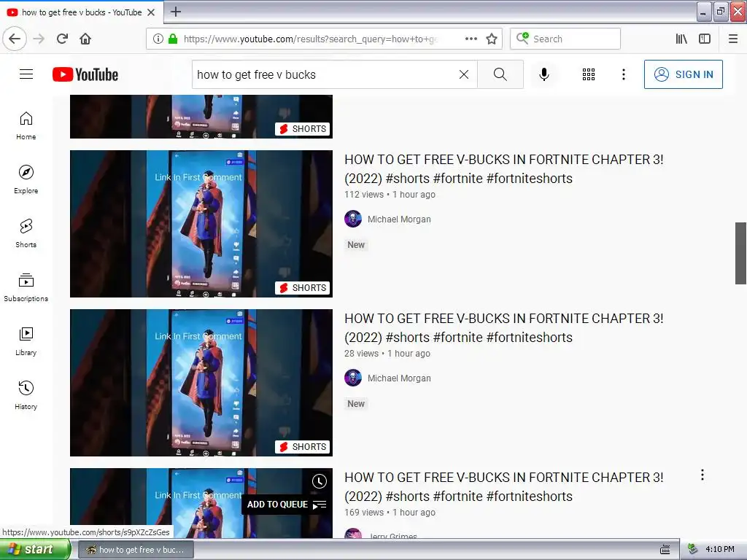The width and height of the screenshot is (747, 560).
Task: Clear the YouTube search query
Action: (x=464, y=74)
